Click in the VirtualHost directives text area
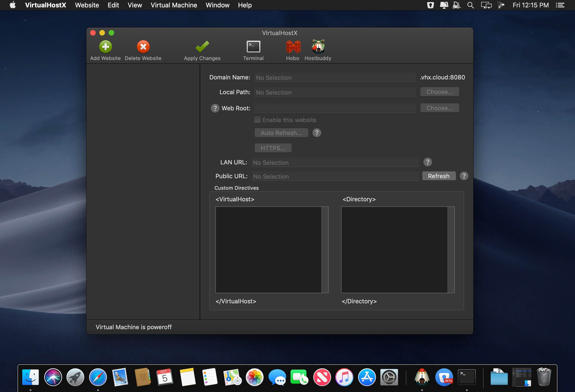The width and height of the screenshot is (575, 392). [268, 250]
